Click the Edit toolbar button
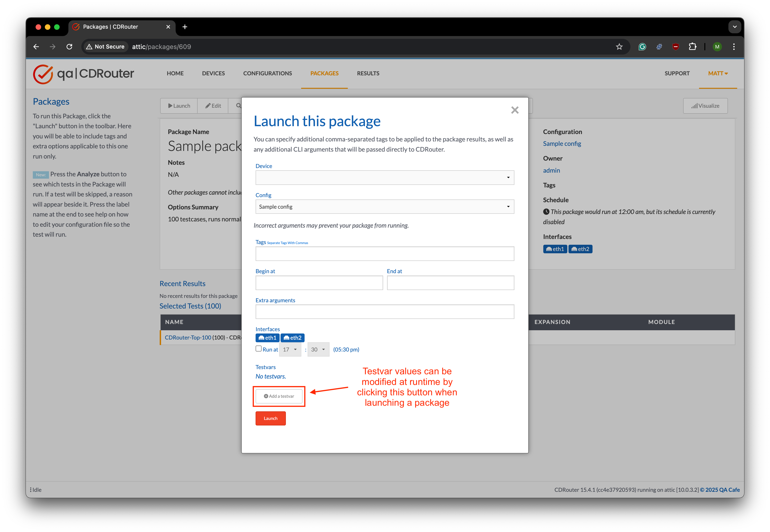The image size is (770, 532). coord(213,106)
